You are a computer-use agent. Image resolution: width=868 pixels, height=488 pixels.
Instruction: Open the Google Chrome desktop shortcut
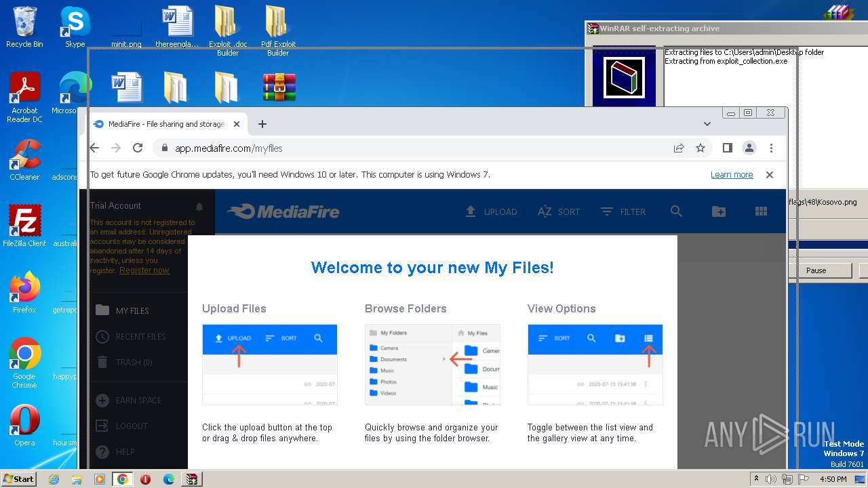[x=24, y=363]
